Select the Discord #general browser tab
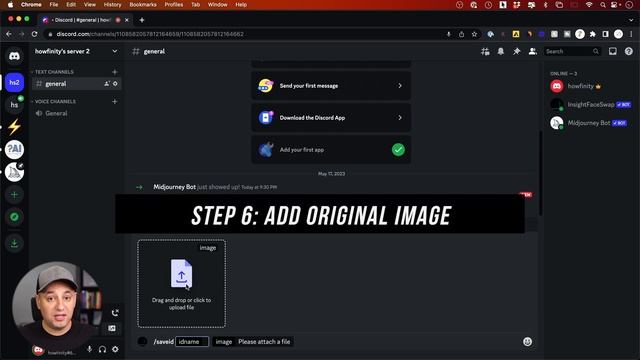Image resolution: width=640 pixels, height=360 pixels. (x=86, y=20)
